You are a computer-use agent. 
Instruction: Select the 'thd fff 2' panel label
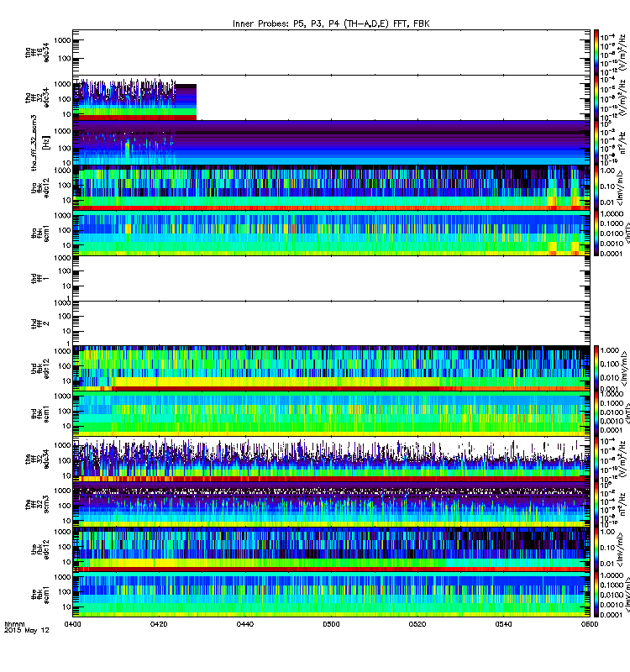tap(39, 324)
